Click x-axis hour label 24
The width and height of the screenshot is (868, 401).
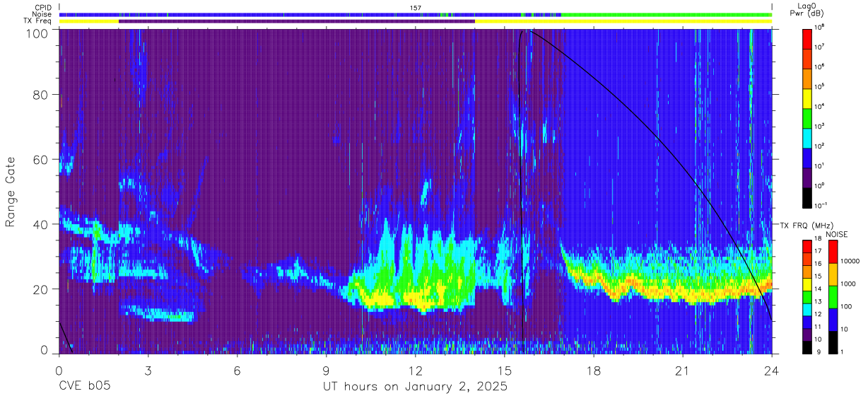771,371
